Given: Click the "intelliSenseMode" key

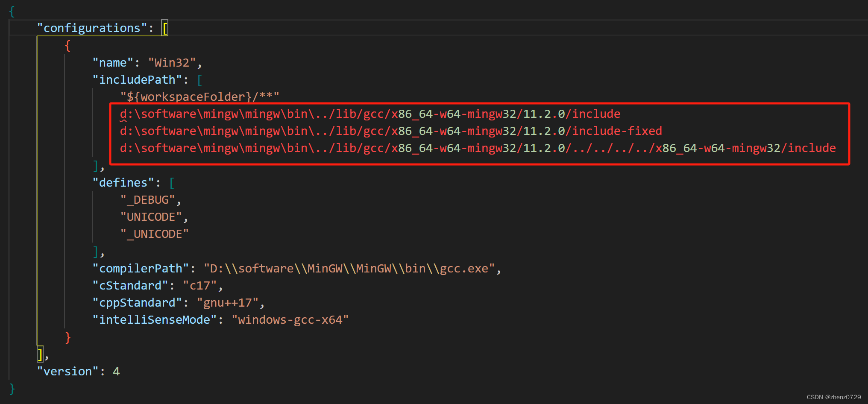Looking at the screenshot, I should [x=155, y=320].
